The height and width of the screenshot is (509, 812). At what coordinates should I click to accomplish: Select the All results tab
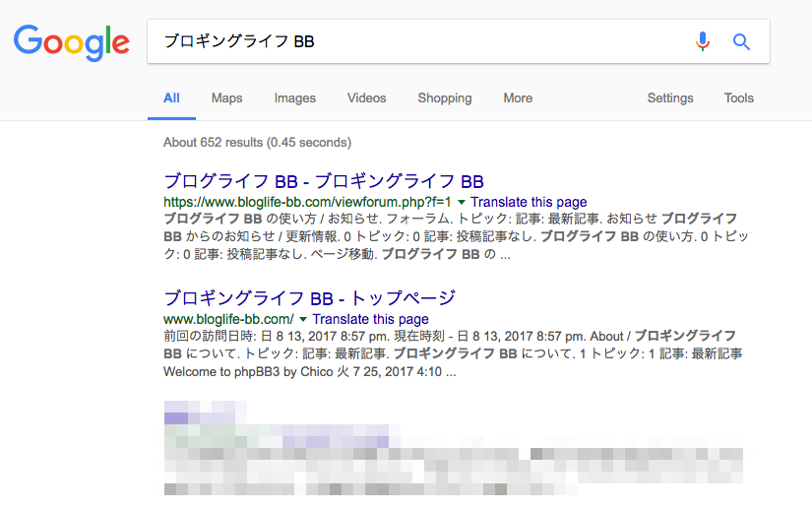point(171,97)
